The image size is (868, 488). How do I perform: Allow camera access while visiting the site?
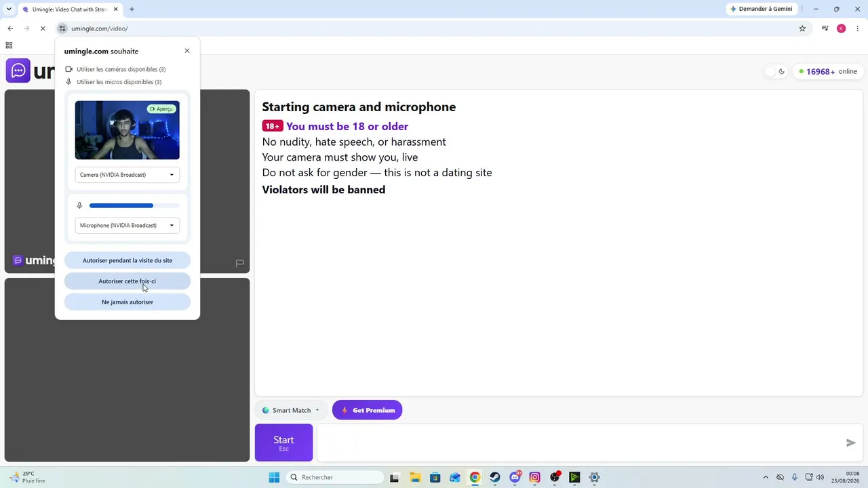127,260
